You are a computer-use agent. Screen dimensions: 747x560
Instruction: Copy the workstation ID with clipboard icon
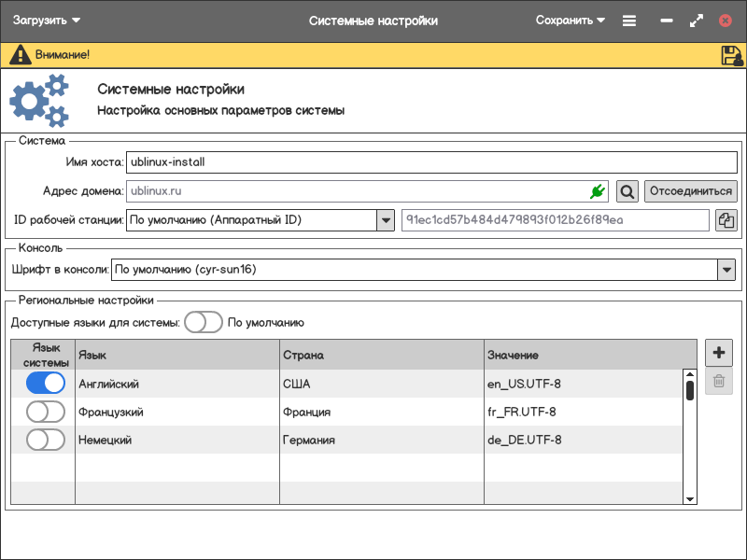(726, 220)
